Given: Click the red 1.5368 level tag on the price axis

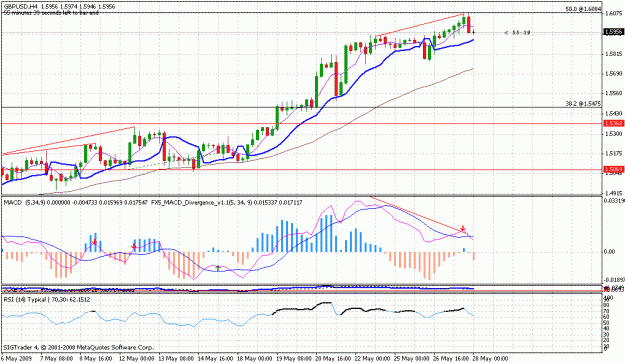Looking at the screenshot, I should (x=613, y=124).
